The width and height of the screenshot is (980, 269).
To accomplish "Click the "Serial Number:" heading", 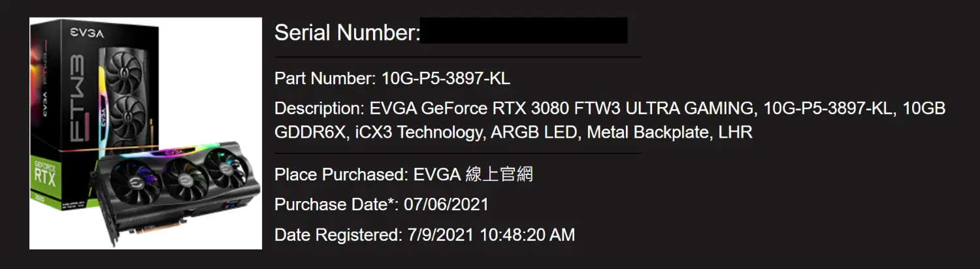I will 347,32.
